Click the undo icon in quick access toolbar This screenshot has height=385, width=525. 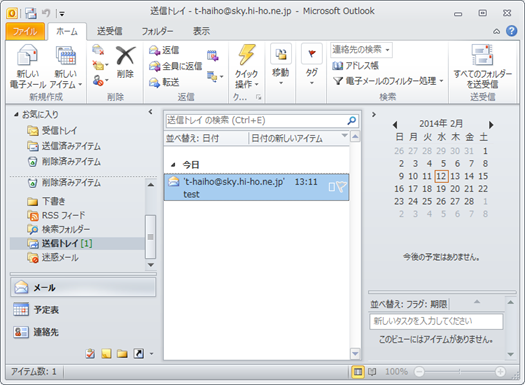click(46, 13)
